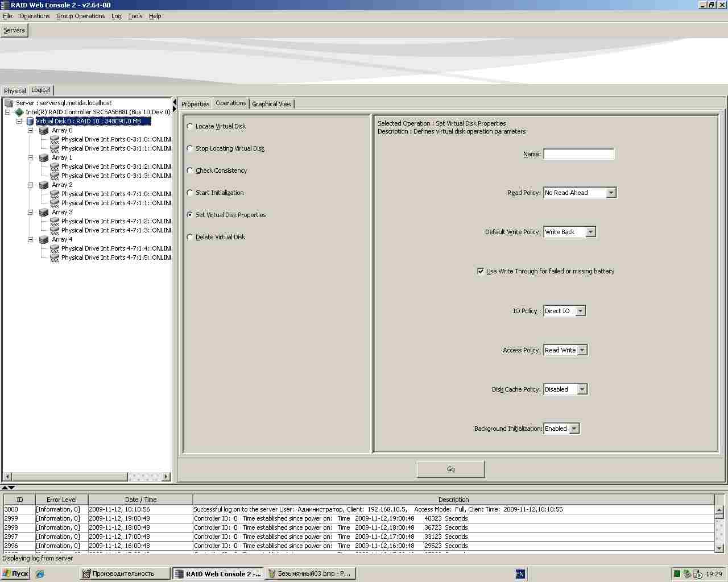Click drive icon for Ports 0-3:1:0
This screenshot has width=728, height=582.
coord(55,139)
